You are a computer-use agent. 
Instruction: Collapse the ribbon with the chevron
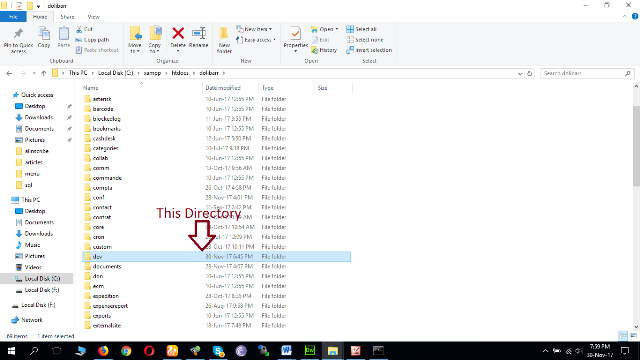pyautogui.click(x=625, y=17)
